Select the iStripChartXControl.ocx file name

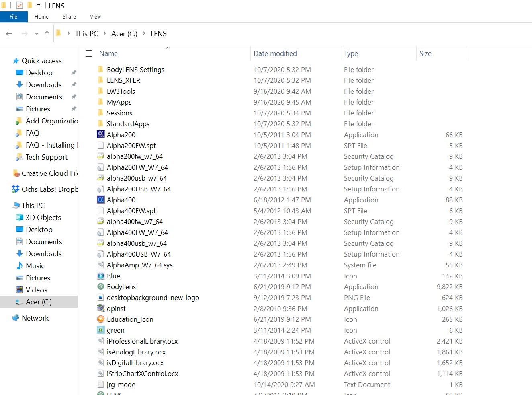pyautogui.click(x=143, y=373)
